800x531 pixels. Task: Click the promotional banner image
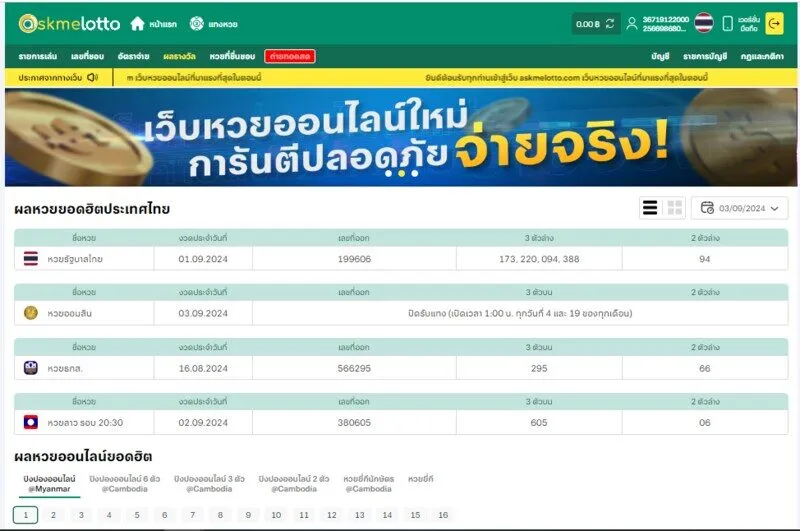(x=401, y=137)
